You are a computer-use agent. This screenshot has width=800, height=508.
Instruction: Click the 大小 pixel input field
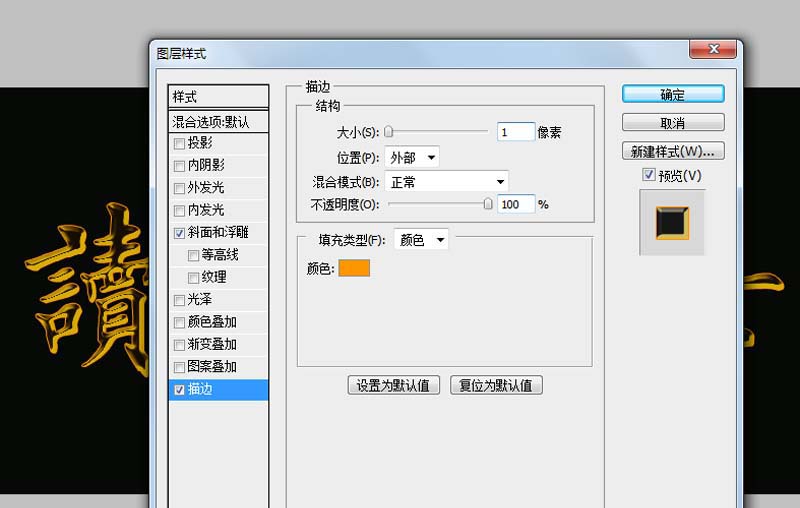[x=516, y=132]
